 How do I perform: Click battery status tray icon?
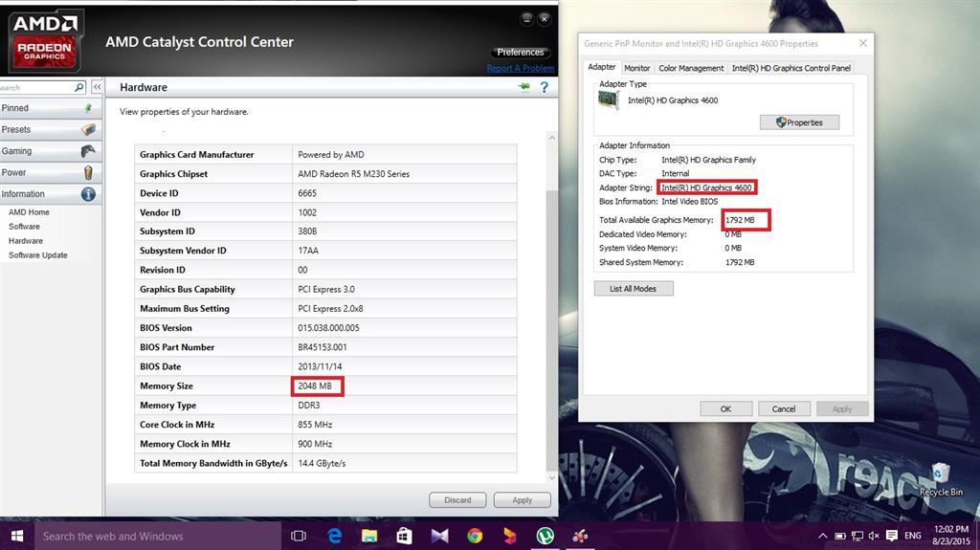840,536
